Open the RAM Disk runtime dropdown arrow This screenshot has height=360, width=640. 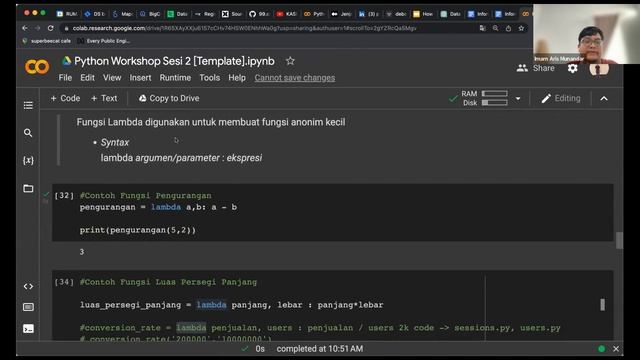518,98
